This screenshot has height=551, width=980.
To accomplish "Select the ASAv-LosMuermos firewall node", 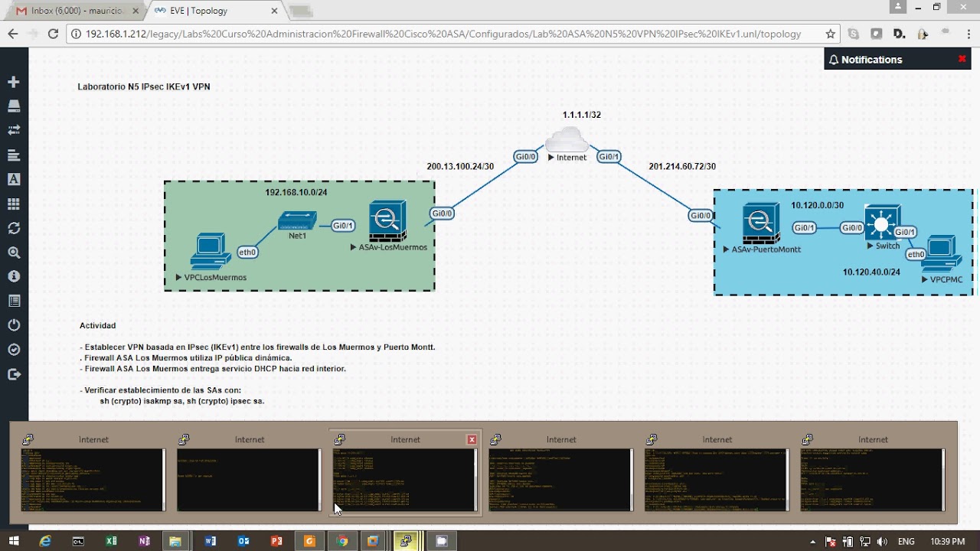I will (x=387, y=220).
